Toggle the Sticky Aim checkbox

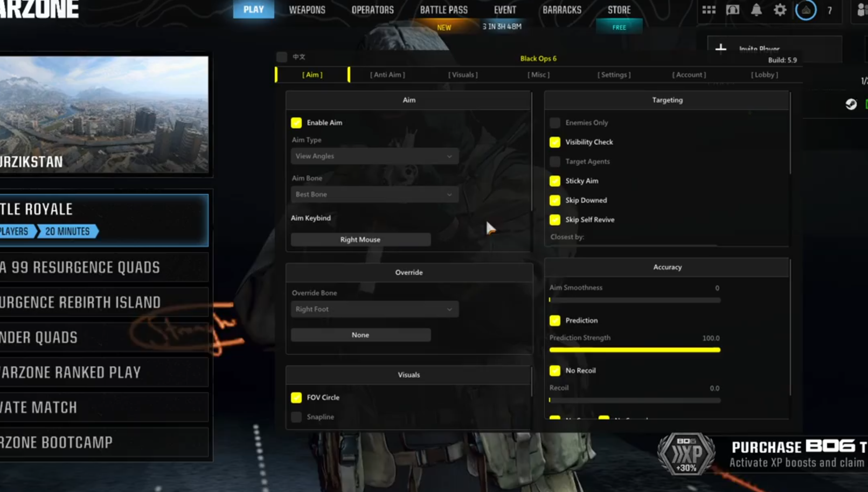pyautogui.click(x=554, y=181)
